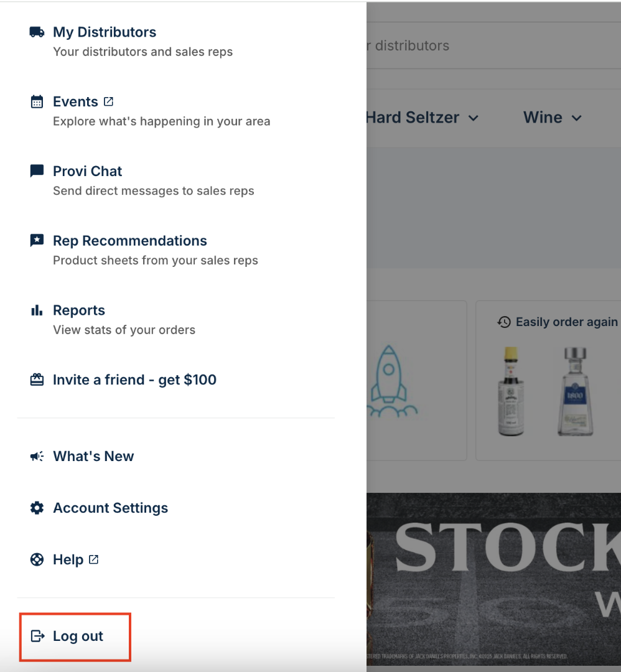Open Provi Chat via its chat bubble icon
Screen dimensions: 621x672
click(x=36, y=170)
